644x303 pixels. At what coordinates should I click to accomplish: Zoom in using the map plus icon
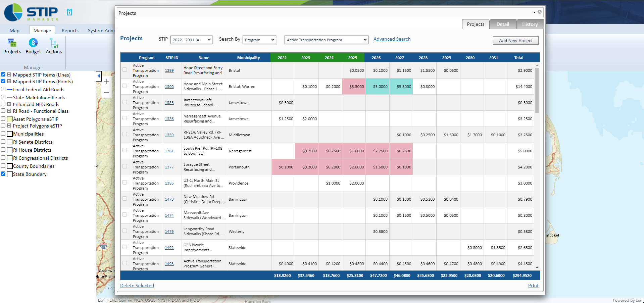coord(106,81)
